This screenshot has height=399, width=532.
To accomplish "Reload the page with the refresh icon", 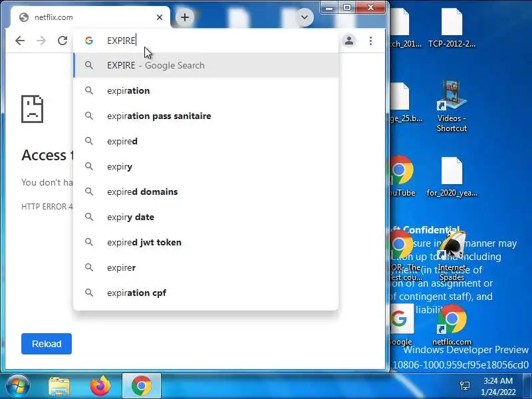I will [63, 41].
